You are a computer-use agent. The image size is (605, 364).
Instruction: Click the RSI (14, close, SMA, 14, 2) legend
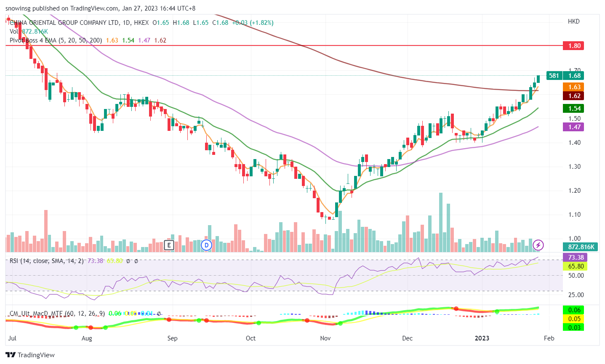47,261
